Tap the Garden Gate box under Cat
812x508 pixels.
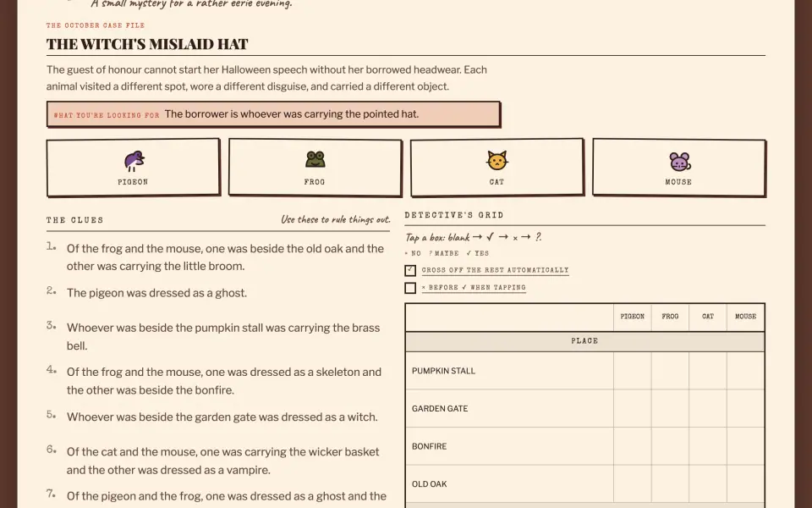click(708, 408)
